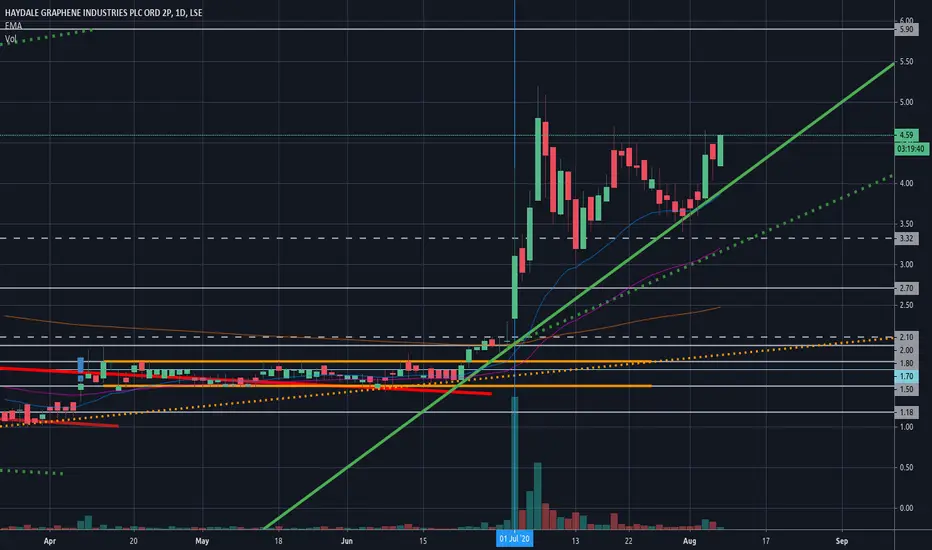The height and width of the screenshot is (550, 932).
Task: Click the May label on time axis
Action: (x=202, y=541)
